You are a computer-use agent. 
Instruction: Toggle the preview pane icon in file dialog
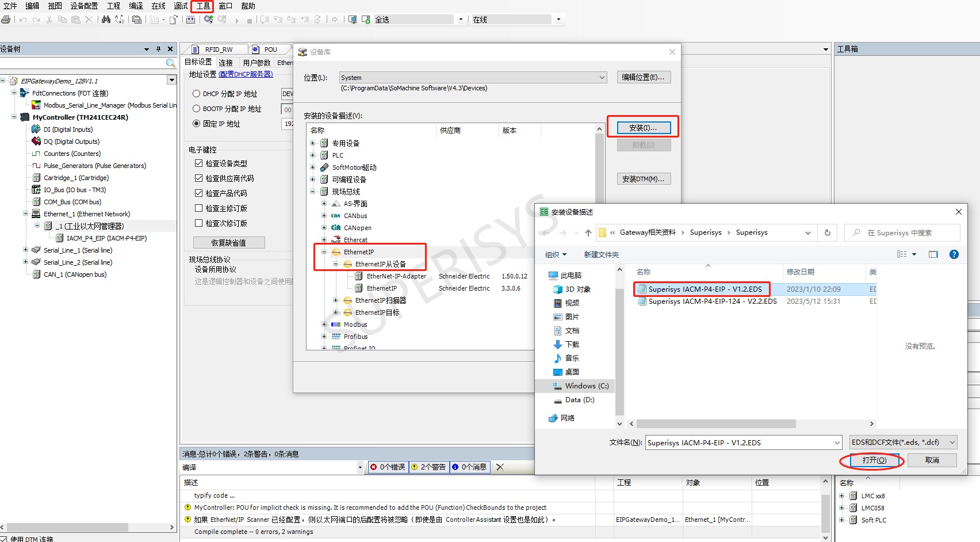[x=933, y=254]
